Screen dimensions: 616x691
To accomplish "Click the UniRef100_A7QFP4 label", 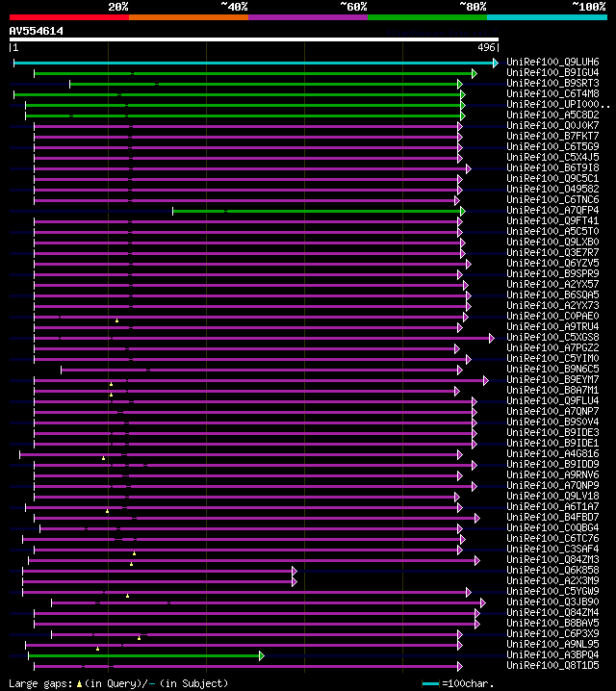I will click(552, 210).
